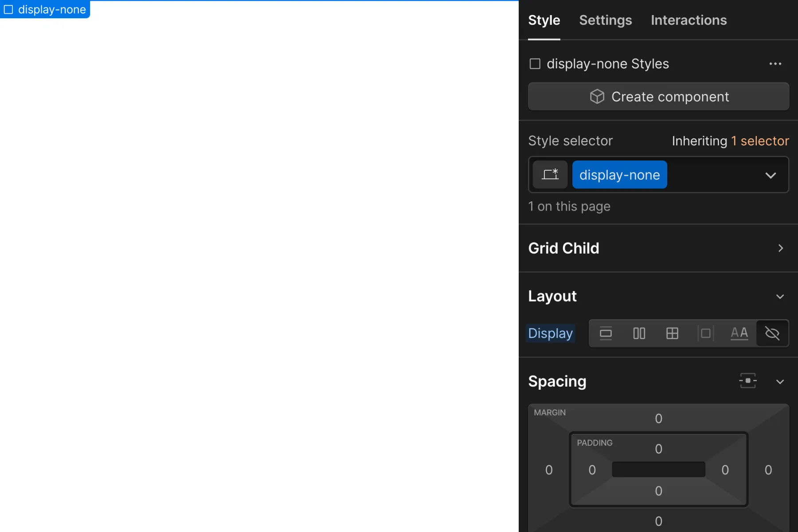Edit the top margin value
This screenshot has height=532, width=798.
pyautogui.click(x=658, y=419)
